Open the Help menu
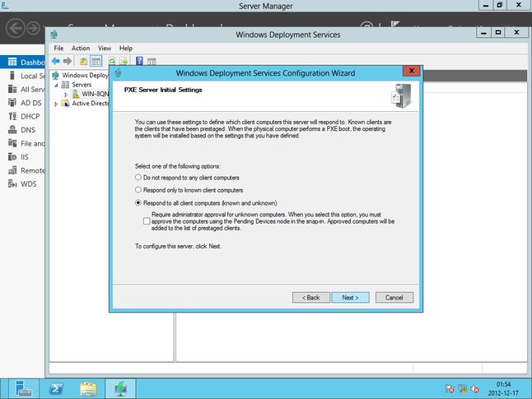Image resolution: width=532 pixels, height=399 pixels. pyautogui.click(x=125, y=49)
